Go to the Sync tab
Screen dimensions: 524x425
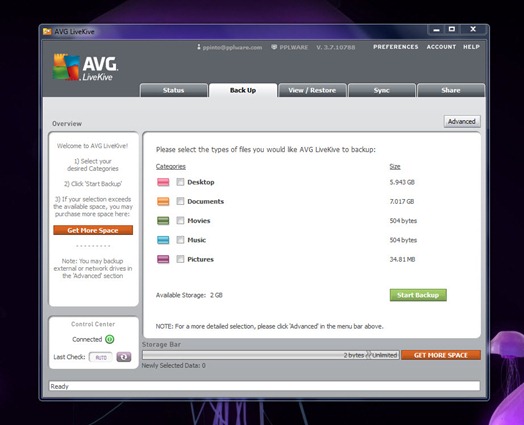pos(382,90)
